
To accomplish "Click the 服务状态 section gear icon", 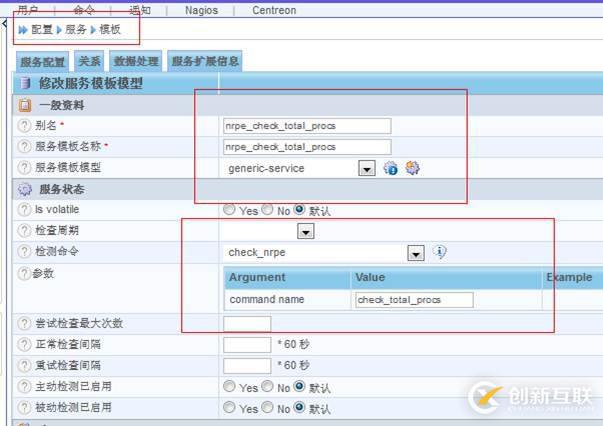I will 25,189.
